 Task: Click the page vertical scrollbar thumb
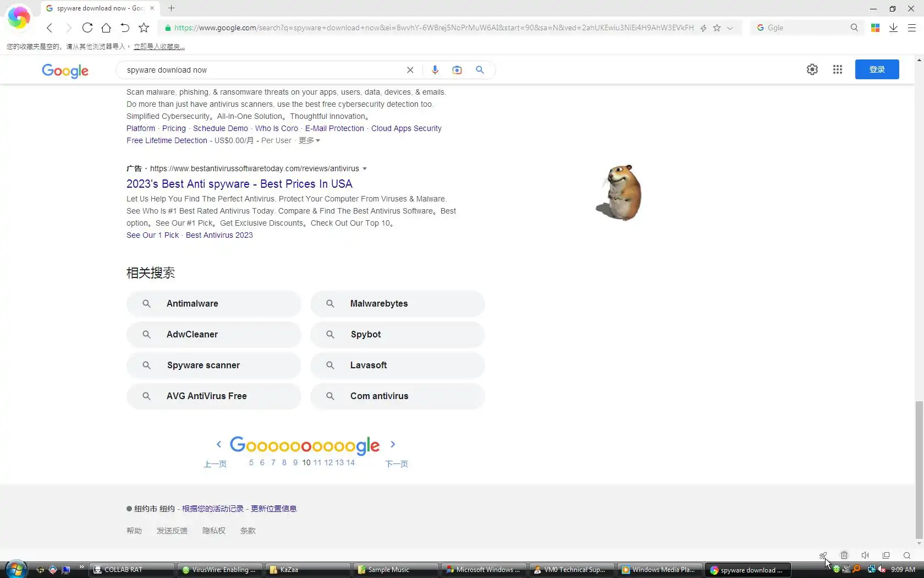click(x=919, y=471)
